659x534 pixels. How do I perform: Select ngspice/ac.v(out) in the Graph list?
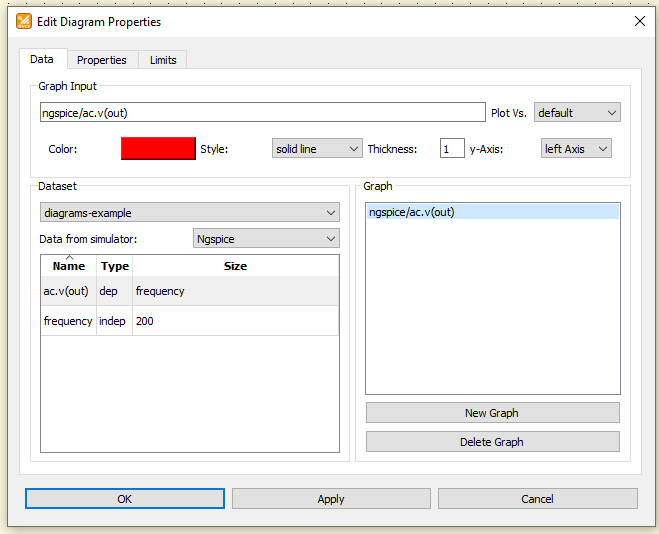point(493,212)
